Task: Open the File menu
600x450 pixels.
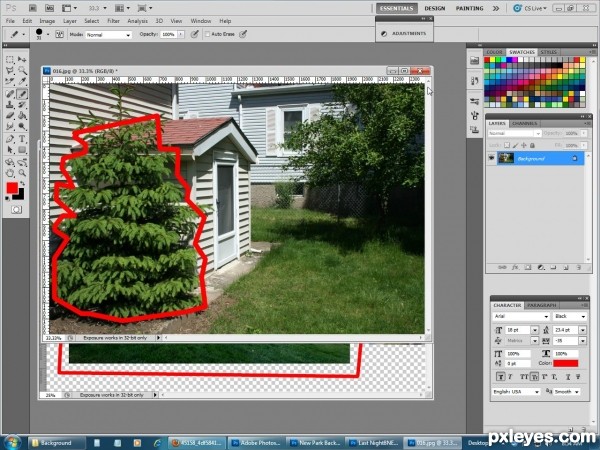Action: click(10, 21)
